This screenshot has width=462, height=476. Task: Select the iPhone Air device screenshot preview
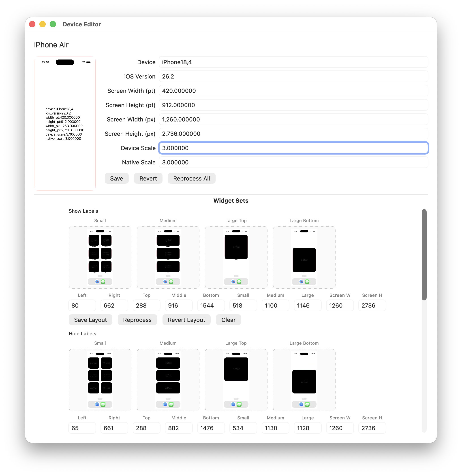65,124
